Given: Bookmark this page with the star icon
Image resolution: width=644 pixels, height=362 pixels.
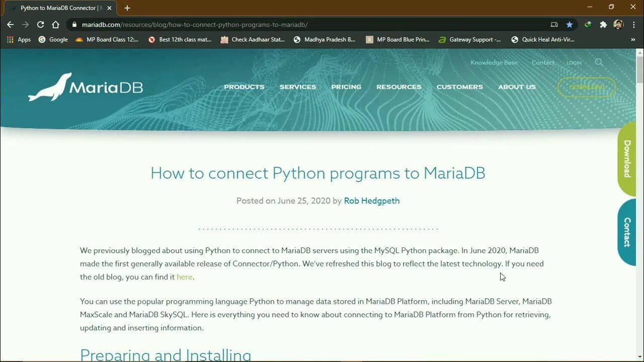Looking at the screenshot, I should [569, 25].
